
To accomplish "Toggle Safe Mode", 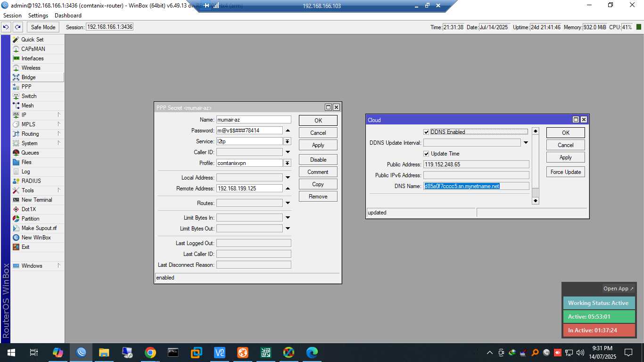I will click(x=43, y=27).
